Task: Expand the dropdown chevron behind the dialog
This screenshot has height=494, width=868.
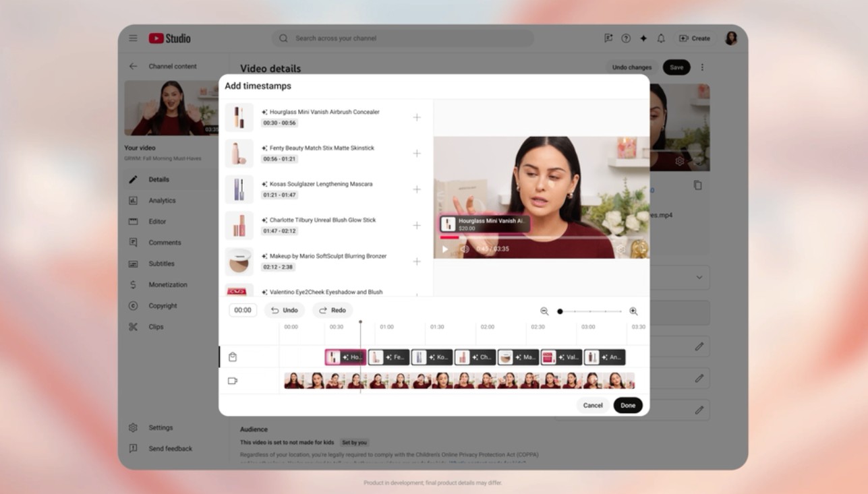Action: [x=699, y=277]
